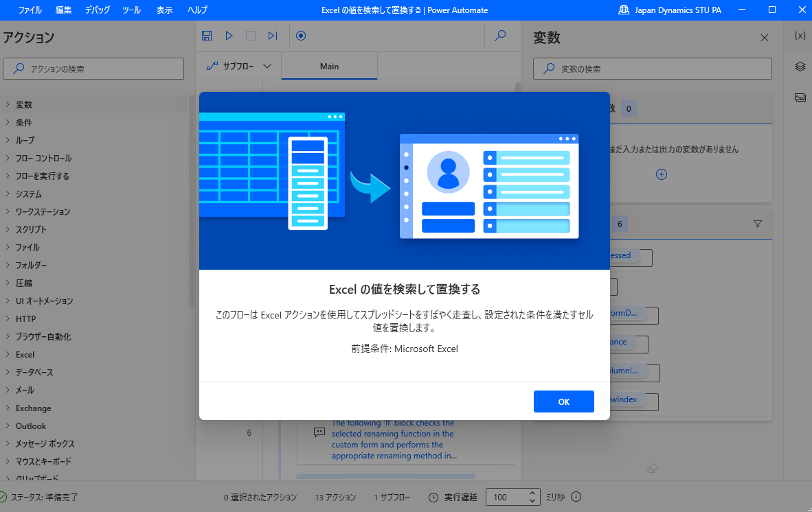Toggle the variables {x} pane icon

[x=800, y=35]
